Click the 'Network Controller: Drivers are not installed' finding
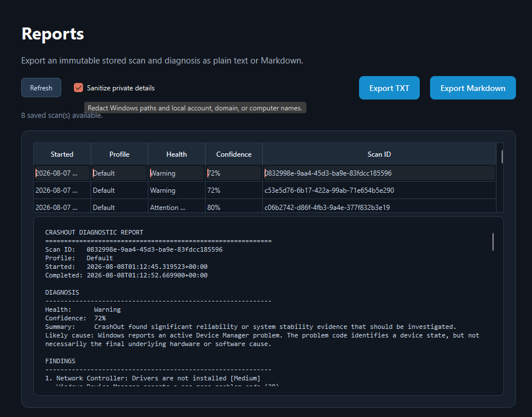Screen dimensions: 532x417 click(153, 378)
